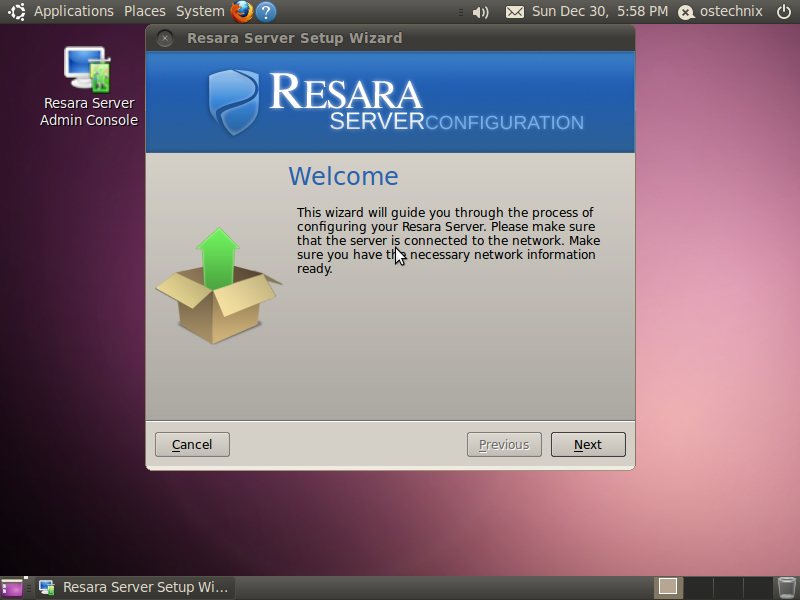Launch Firefox from the top panel
800x600 pixels.
point(242,11)
